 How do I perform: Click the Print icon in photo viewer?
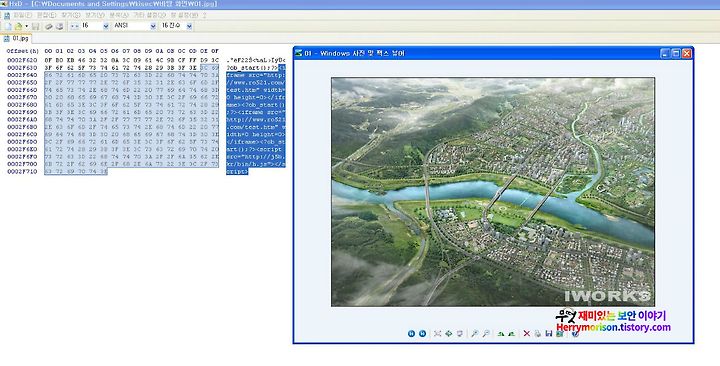pos(538,334)
